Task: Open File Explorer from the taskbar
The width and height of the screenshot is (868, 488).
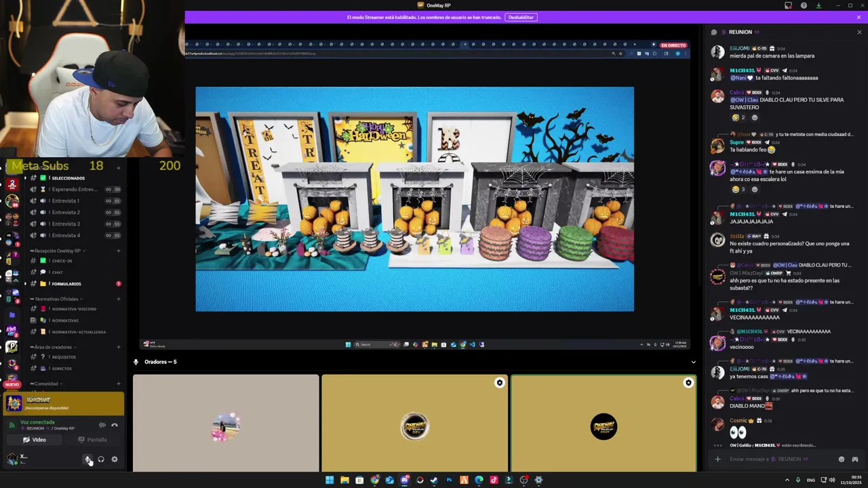Action: (x=344, y=480)
